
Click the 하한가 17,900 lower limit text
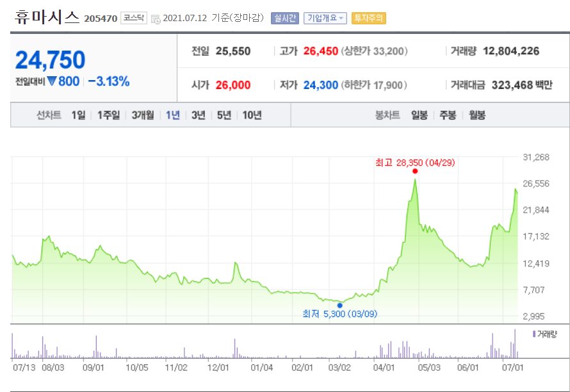pyautogui.click(x=374, y=85)
